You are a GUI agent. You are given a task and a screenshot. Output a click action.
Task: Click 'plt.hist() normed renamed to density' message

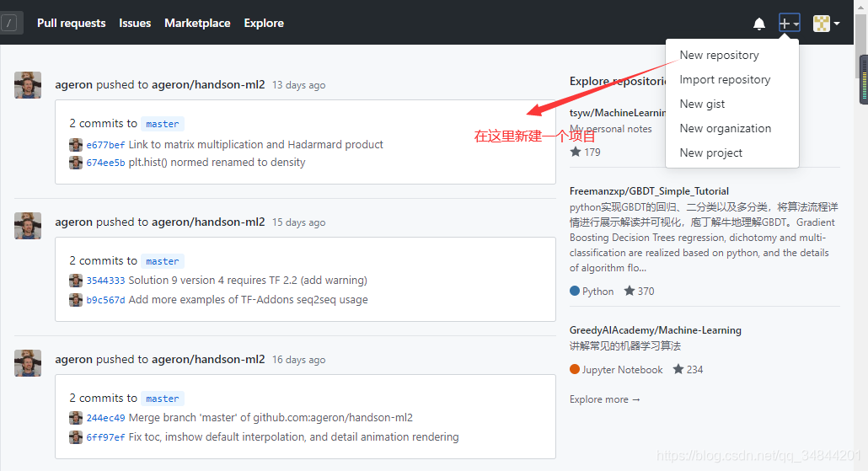point(217,162)
